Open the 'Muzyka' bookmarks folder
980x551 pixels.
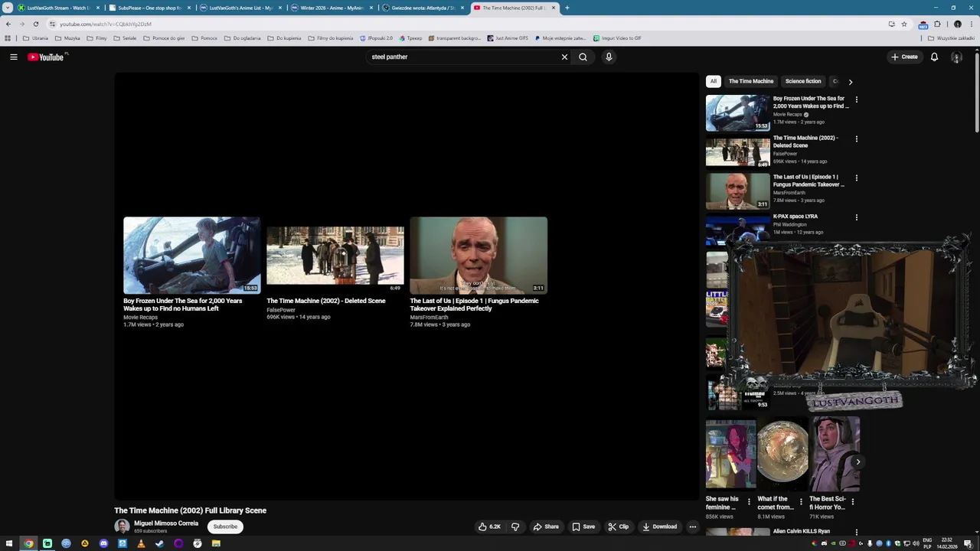(x=68, y=37)
